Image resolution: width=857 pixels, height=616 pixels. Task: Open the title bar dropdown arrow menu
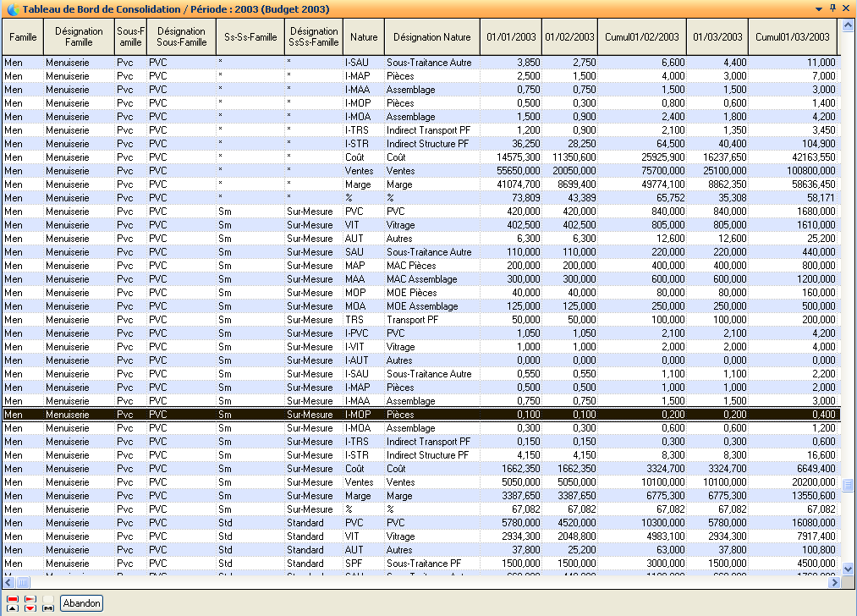pyautogui.click(x=819, y=8)
